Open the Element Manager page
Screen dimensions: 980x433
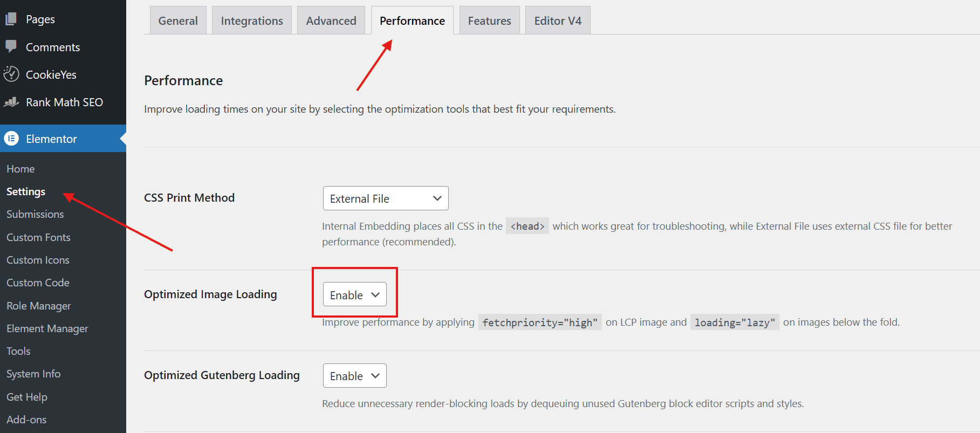(x=47, y=328)
